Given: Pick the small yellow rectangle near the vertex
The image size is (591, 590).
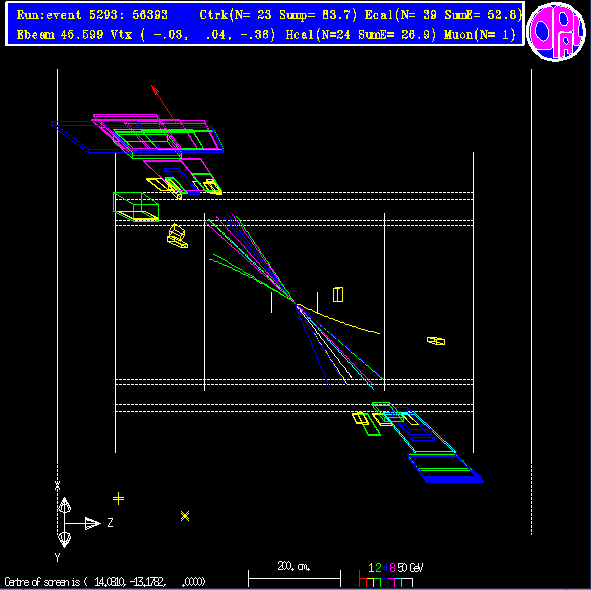Looking at the screenshot, I should tap(338, 294).
